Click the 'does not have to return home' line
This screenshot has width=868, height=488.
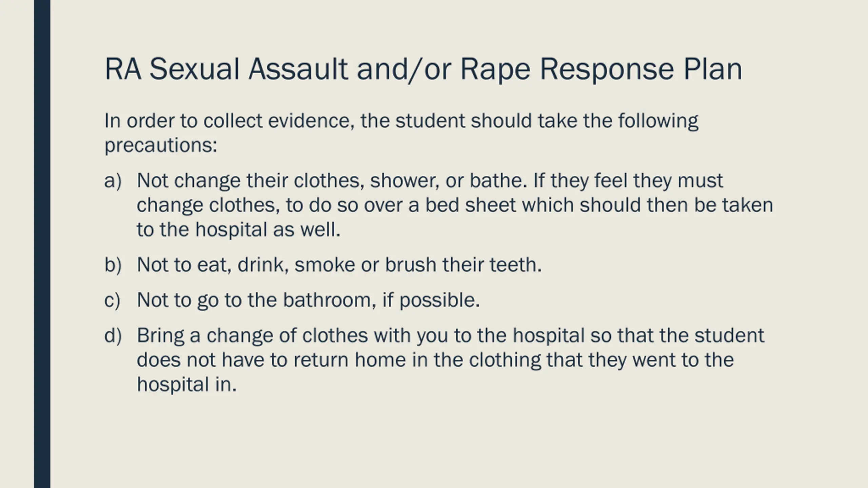pos(435,360)
